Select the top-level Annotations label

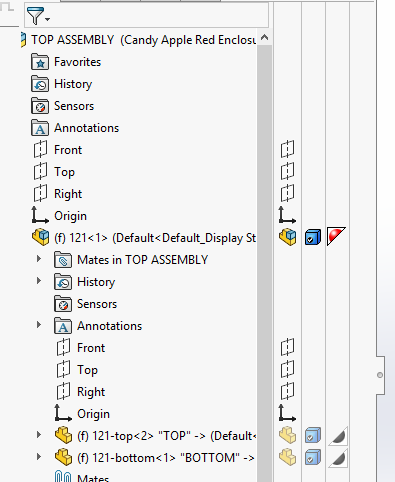pyautogui.click(x=86, y=128)
